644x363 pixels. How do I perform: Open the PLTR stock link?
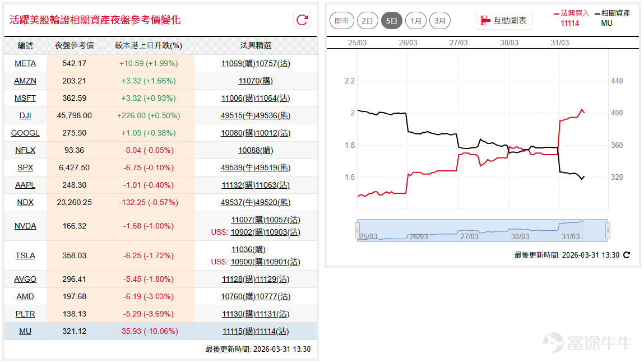[x=25, y=314]
